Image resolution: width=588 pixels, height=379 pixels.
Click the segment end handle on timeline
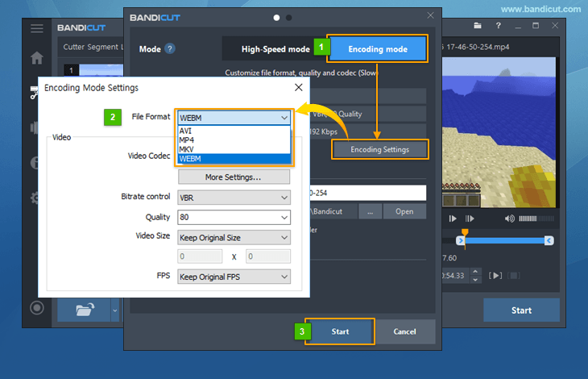coord(549,240)
